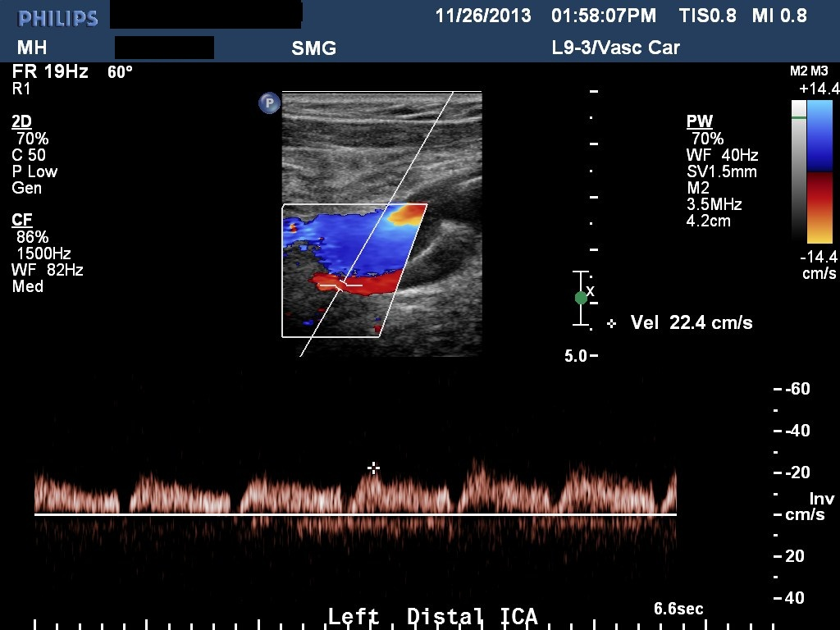Click the 60° angle correction value
The width and height of the screenshot is (840, 630).
(120, 72)
